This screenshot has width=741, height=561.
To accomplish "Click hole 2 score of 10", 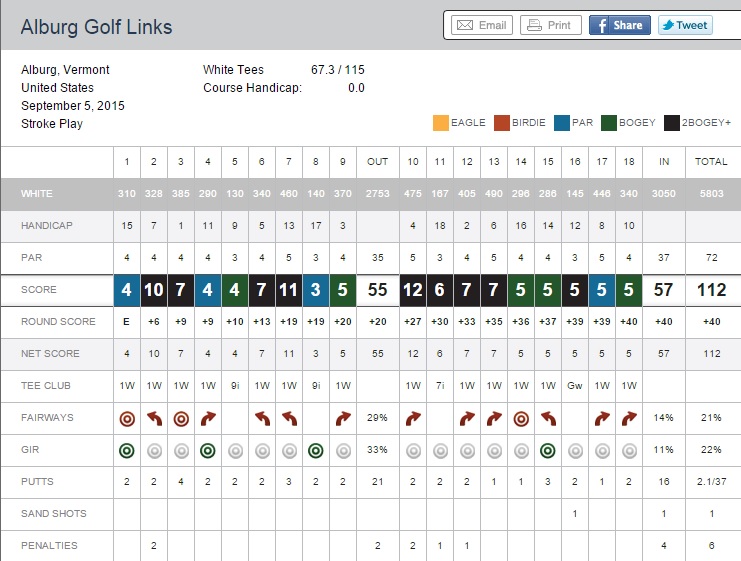I will point(153,290).
